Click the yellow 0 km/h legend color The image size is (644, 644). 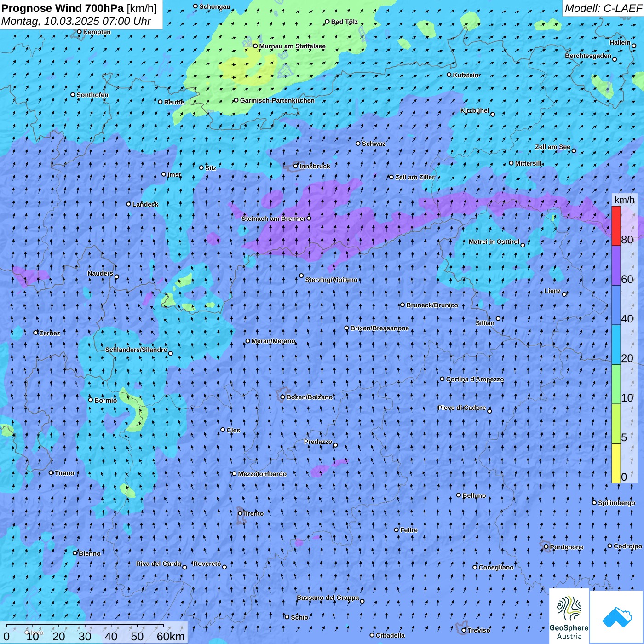tap(616, 463)
